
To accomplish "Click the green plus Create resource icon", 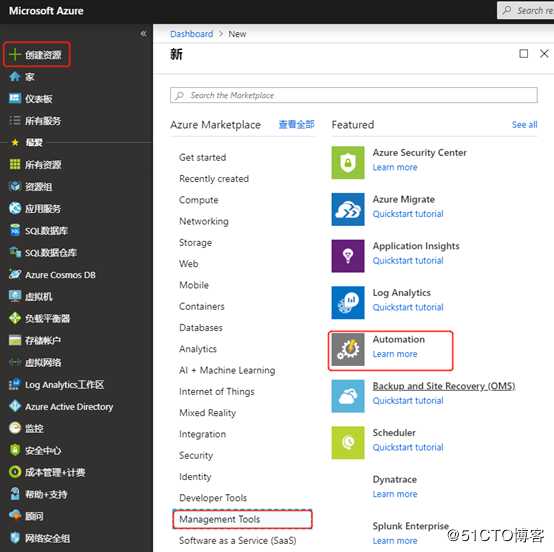I will (14, 54).
